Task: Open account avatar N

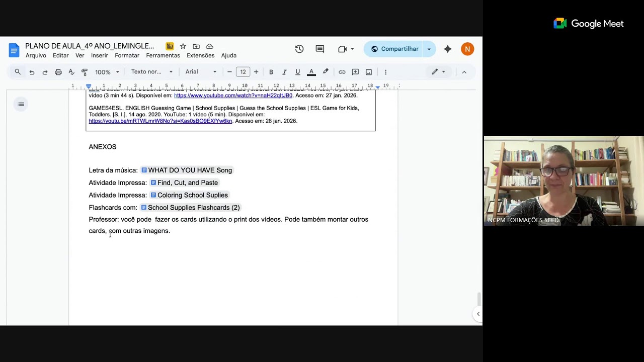Action: pos(467,49)
